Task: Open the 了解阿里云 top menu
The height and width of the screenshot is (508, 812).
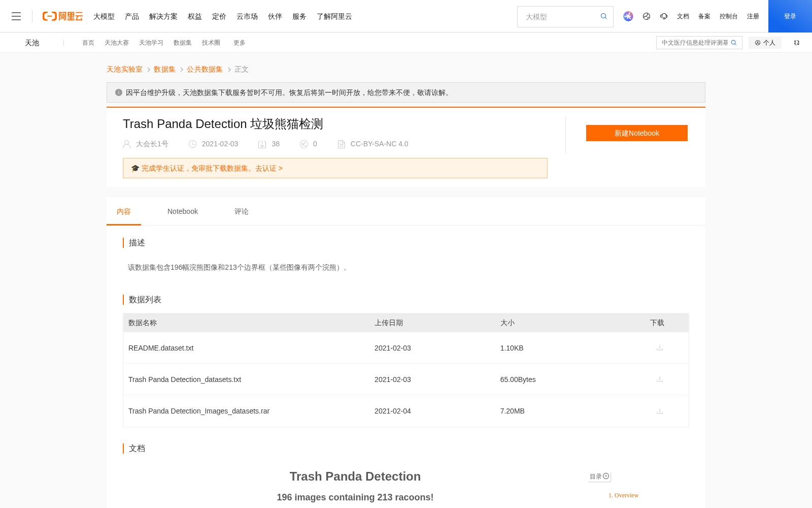Action: click(x=334, y=16)
